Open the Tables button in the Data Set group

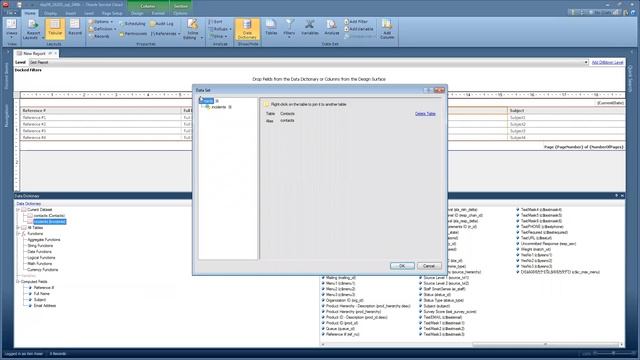[x=271, y=28]
